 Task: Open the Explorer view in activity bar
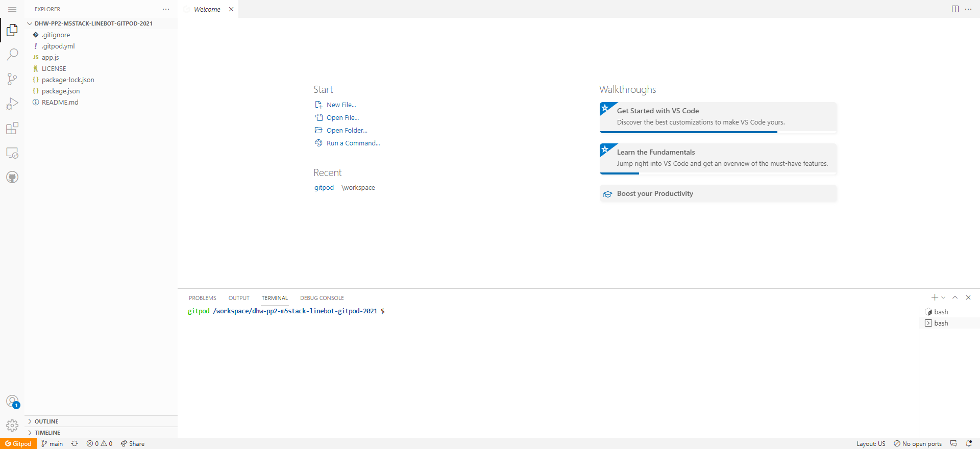click(x=12, y=30)
